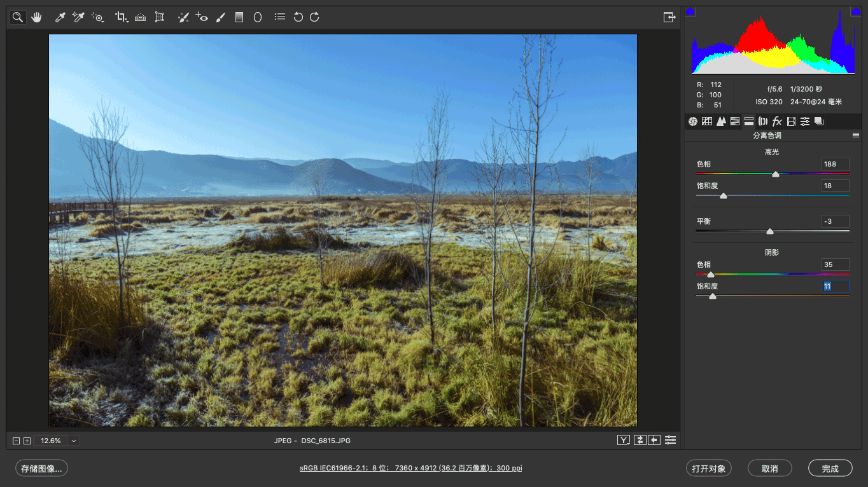This screenshot has height=487, width=868.
Task: Toggle current panel settings and defaults icon
Action: click(671, 440)
